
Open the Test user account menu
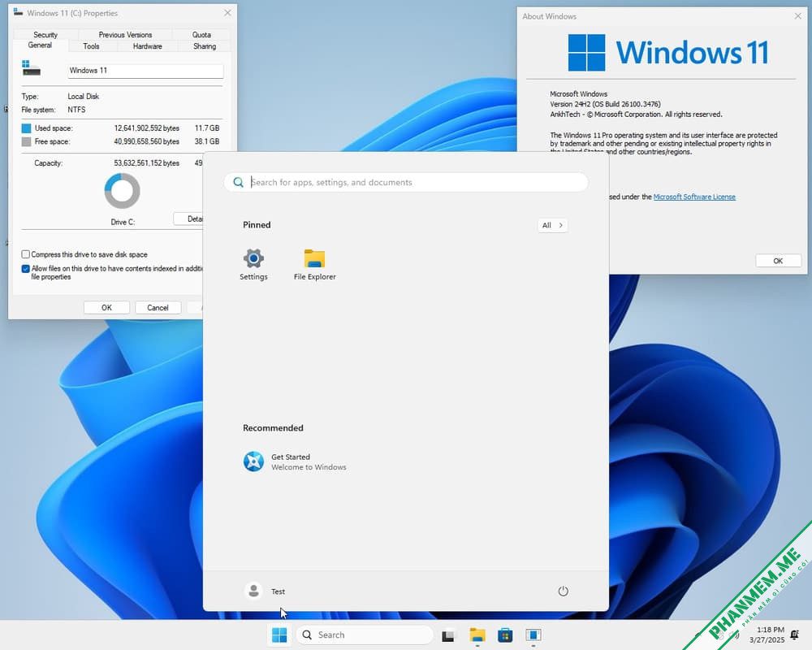pos(265,591)
